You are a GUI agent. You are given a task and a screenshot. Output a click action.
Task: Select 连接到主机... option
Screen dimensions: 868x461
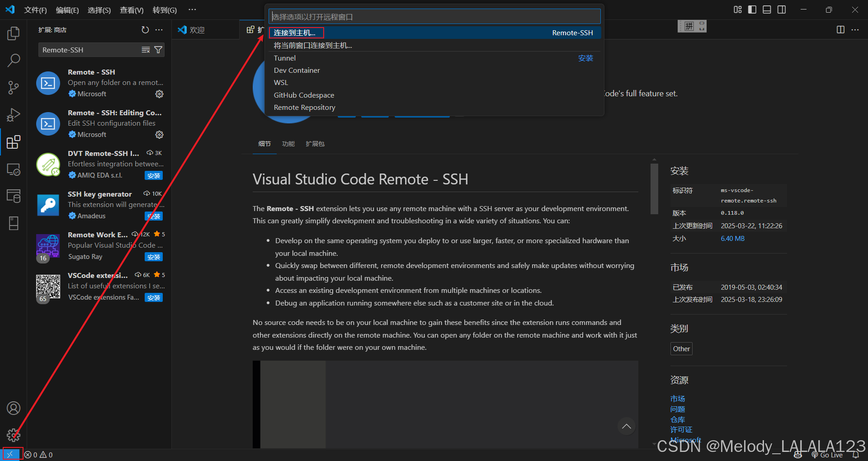(x=434, y=33)
